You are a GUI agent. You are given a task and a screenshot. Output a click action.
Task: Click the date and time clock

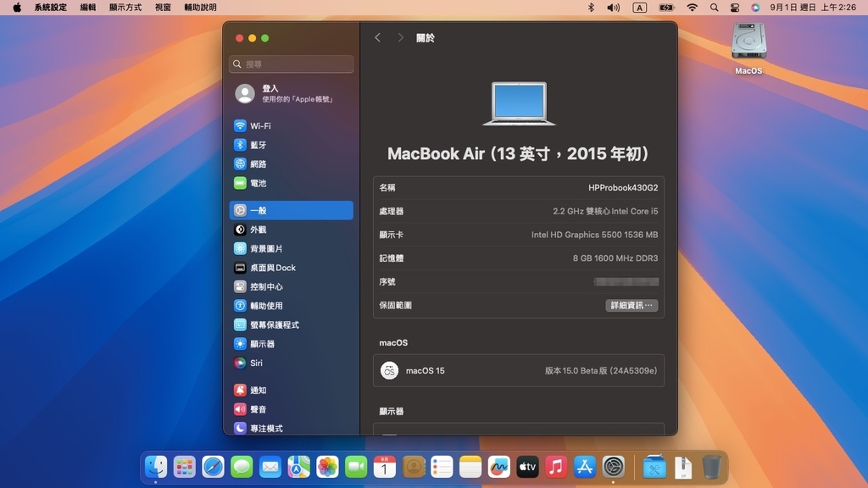[x=813, y=7]
